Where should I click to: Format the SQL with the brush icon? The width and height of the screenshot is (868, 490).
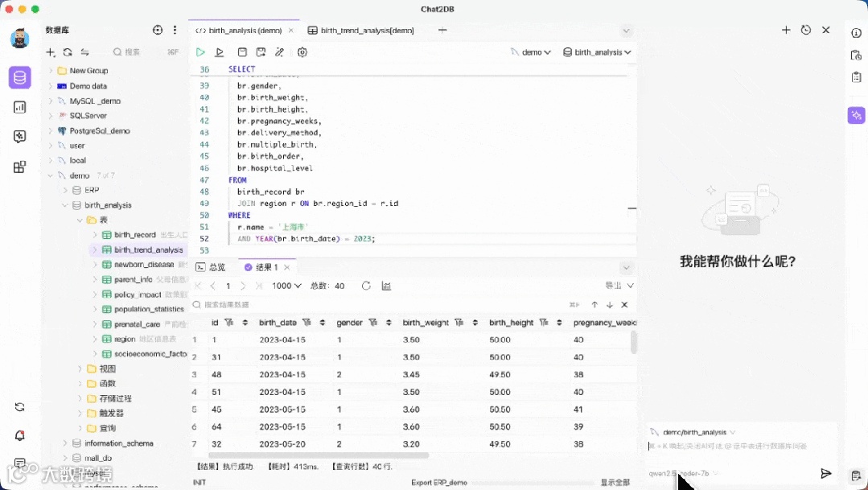pyautogui.click(x=280, y=52)
